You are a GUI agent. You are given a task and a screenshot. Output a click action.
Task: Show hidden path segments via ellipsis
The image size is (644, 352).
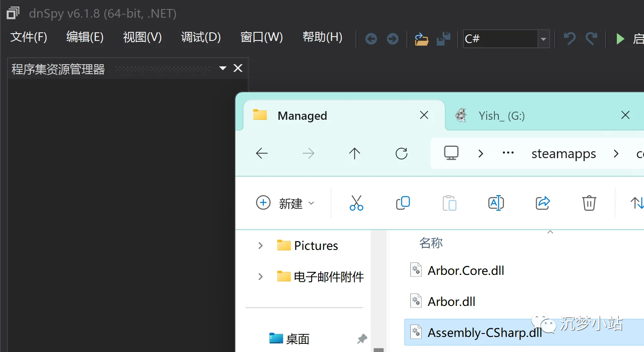pyautogui.click(x=508, y=153)
